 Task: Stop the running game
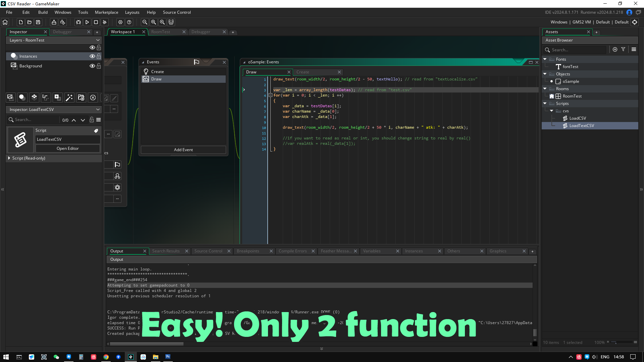tap(96, 22)
